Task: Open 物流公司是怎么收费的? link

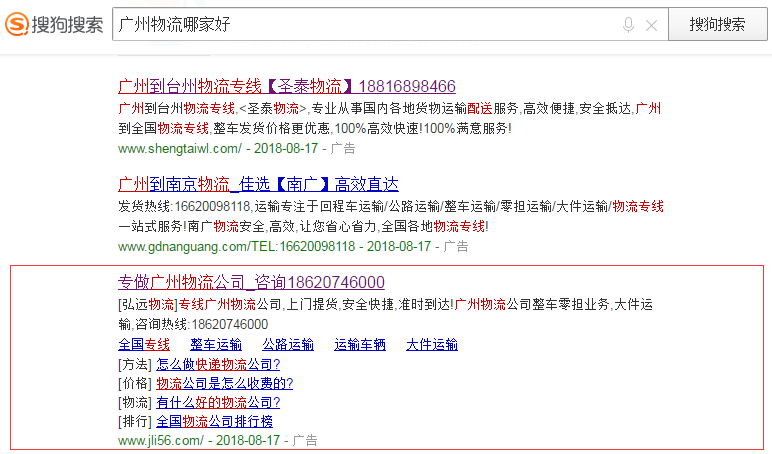Action: coord(225,383)
